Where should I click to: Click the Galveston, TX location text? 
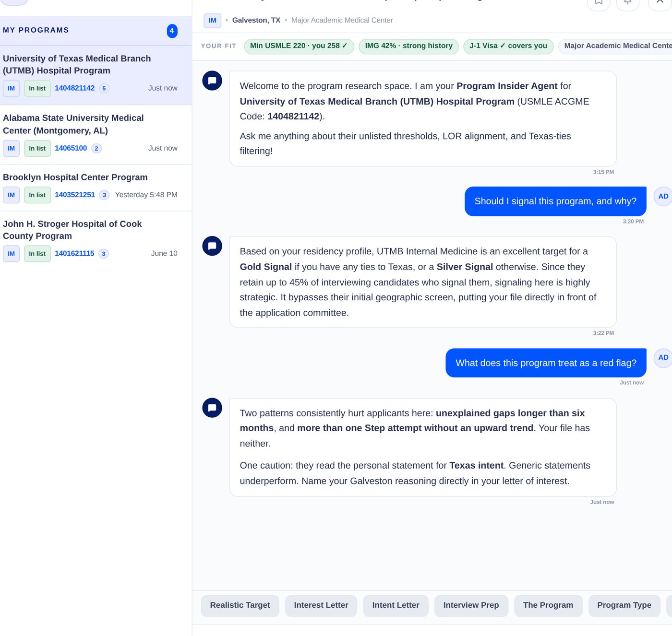pyautogui.click(x=256, y=20)
